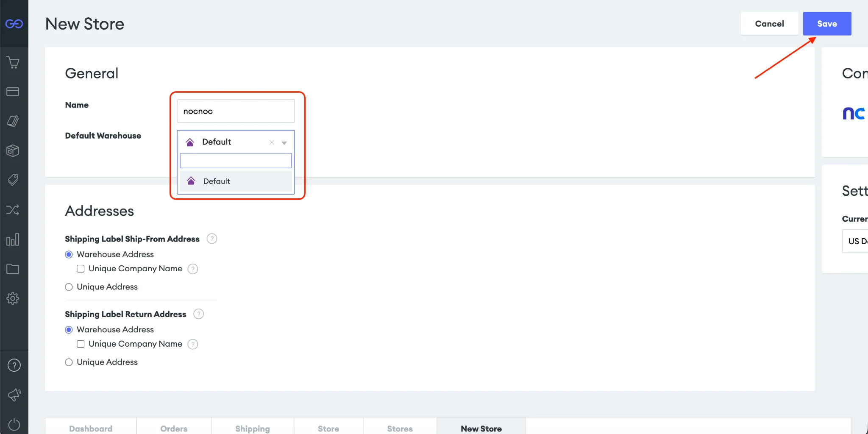Viewport: 868px width, 434px height.
Task: Click the nocnoc connection logo
Action: [x=854, y=113]
